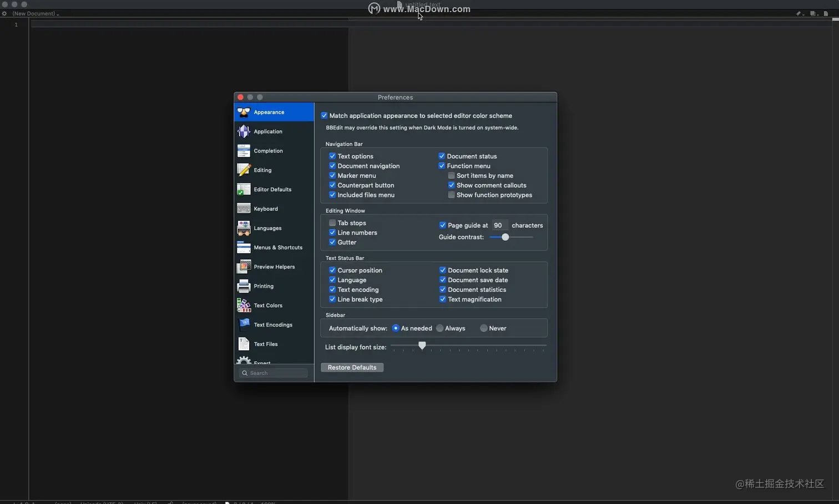Open the Editor Defaults preferences pane
Image resolution: width=839 pixels, height=504 pixels.
click(x=274, y=190)
